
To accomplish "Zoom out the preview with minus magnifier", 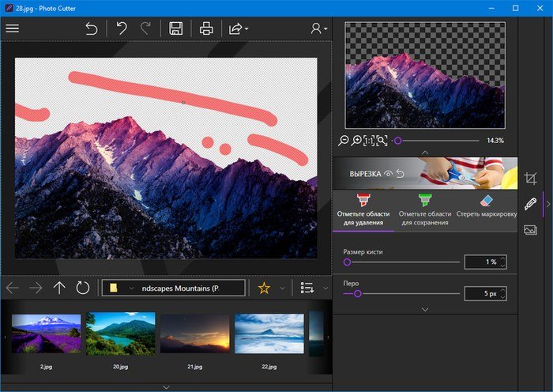I will 343,141.
